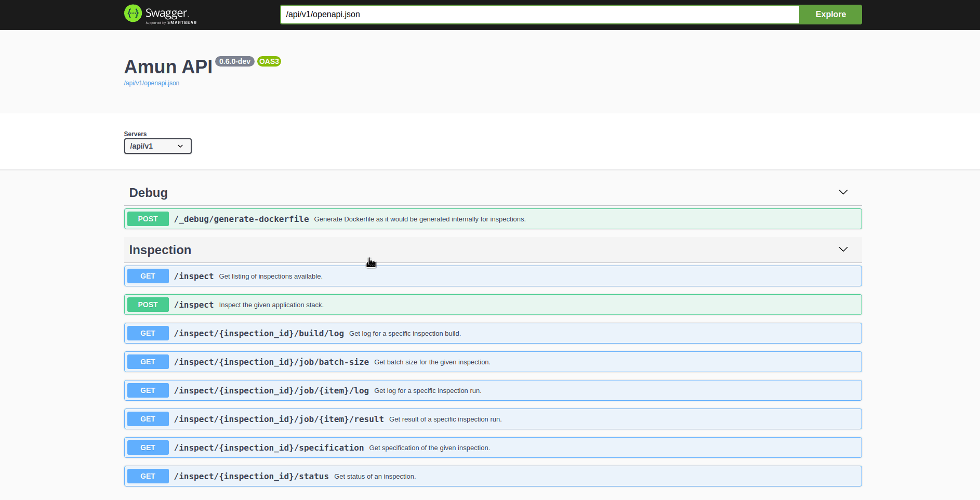Click the Debug section heading

click(149, 193)
